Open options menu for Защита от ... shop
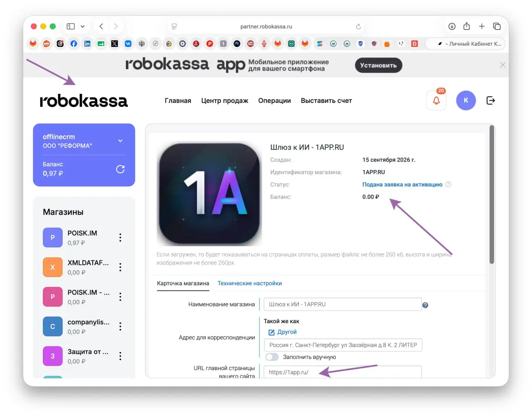532x417 pixels. pos(120,356)
